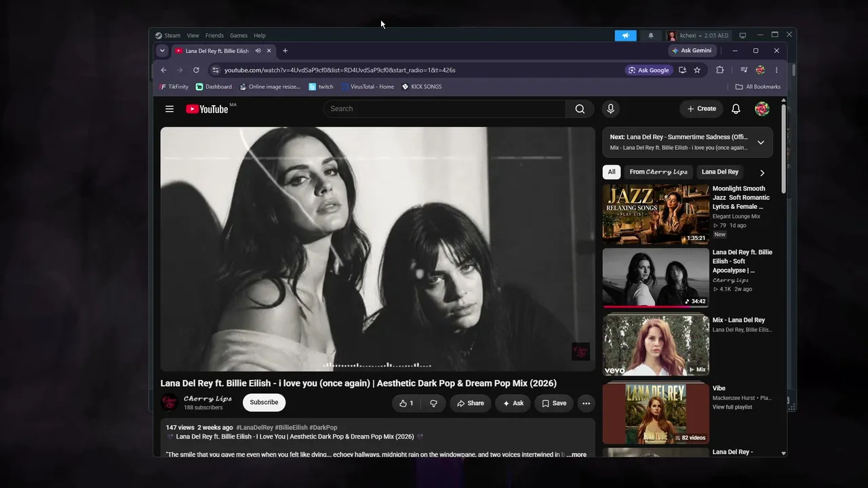Open the Chrome three-dot menu

[x=776, y=70]
